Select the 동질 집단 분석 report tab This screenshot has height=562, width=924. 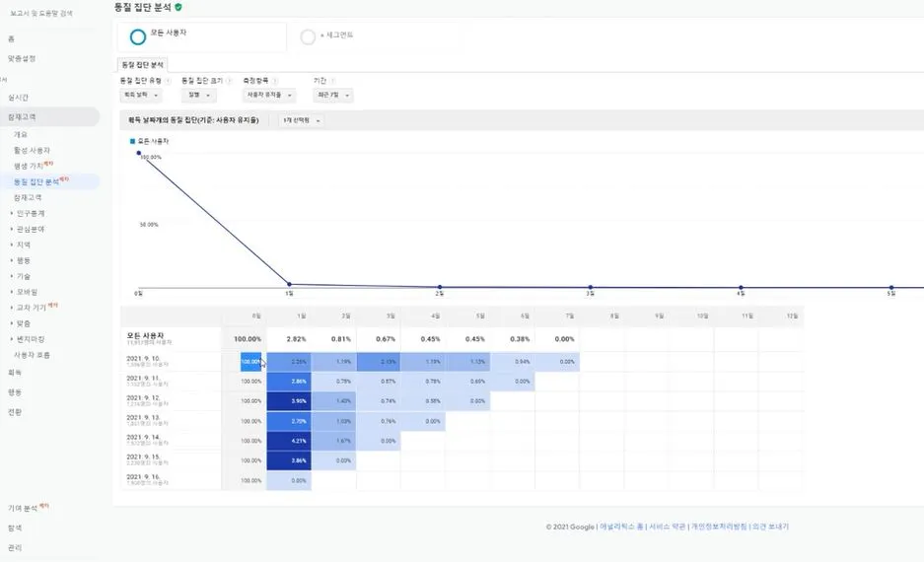pyautogui.click(x=142, y=65)
